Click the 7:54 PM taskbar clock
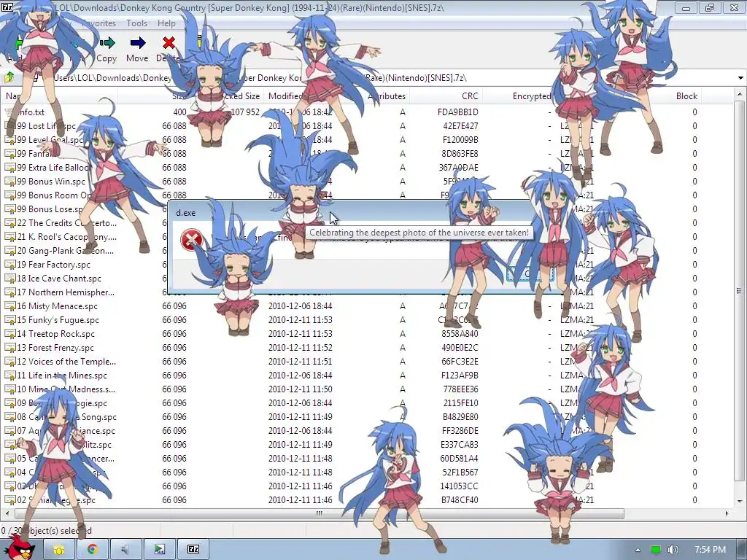The height and width of the screenshot is (560, 747). tap(710, 550)
